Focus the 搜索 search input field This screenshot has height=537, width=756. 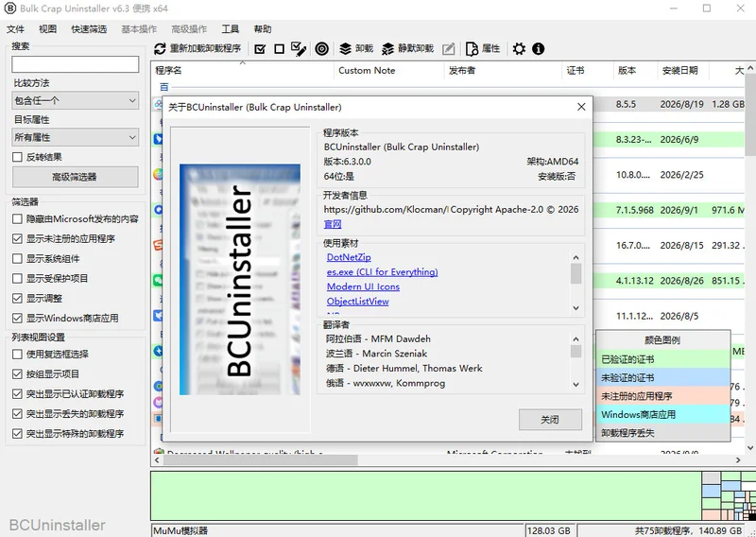click(76, 64)
